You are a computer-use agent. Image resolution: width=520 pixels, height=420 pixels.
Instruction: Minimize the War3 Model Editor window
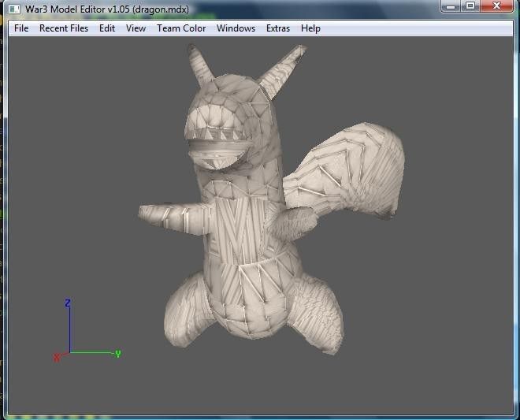451,6
